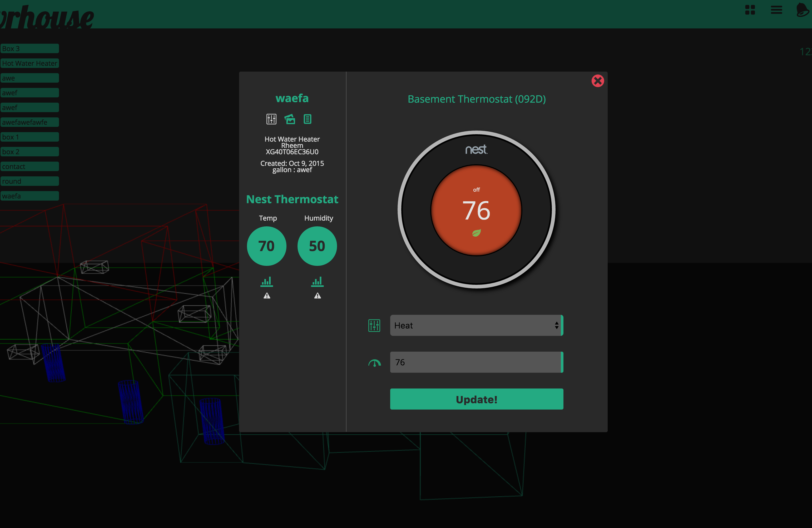The image size is (812, 528).
Task: Close the thermostat dialog with red X
Action: point(597,81)
